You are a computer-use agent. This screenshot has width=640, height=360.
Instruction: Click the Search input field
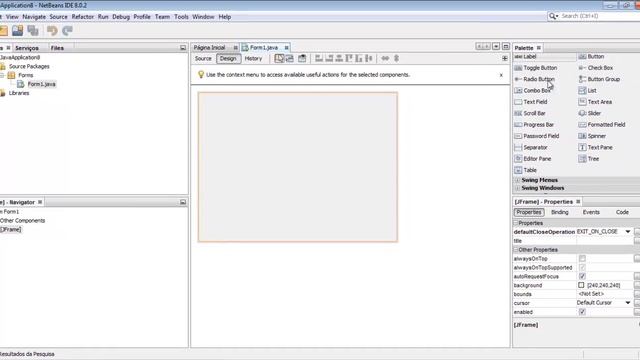click(600, 16)
